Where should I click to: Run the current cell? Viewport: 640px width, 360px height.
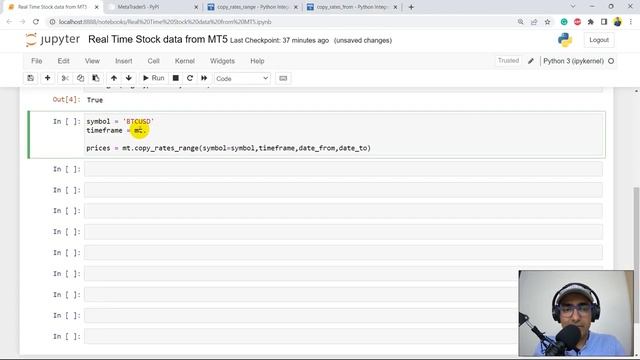point(153,78)
